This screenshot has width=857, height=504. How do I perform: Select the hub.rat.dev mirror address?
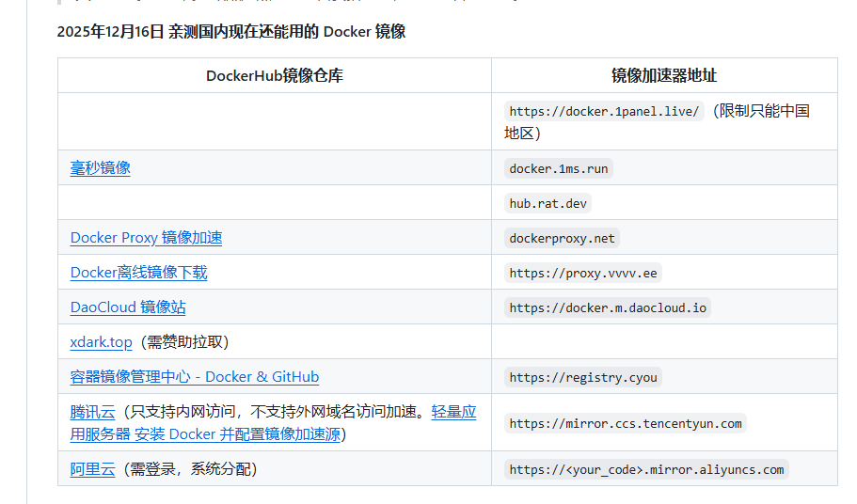pyautogui.click(x=549, y=204)
